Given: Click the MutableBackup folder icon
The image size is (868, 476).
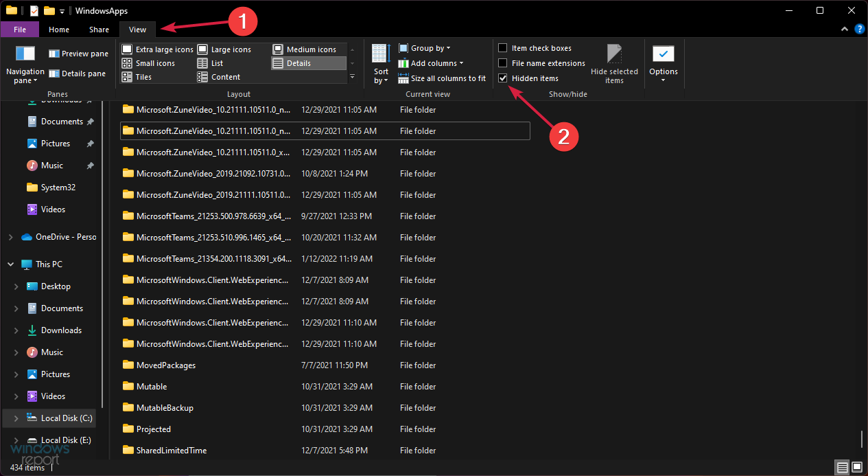Looking at the screenshot, I should point(128,408).
